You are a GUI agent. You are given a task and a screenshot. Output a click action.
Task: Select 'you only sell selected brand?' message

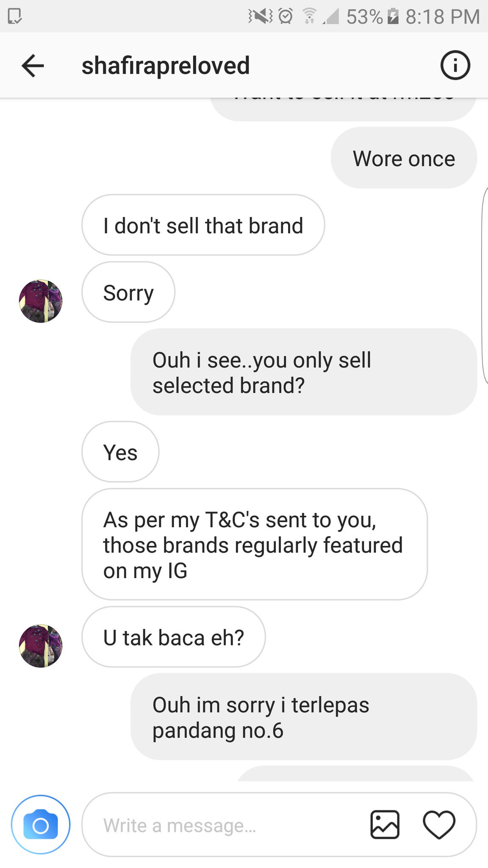pos(304,372)
